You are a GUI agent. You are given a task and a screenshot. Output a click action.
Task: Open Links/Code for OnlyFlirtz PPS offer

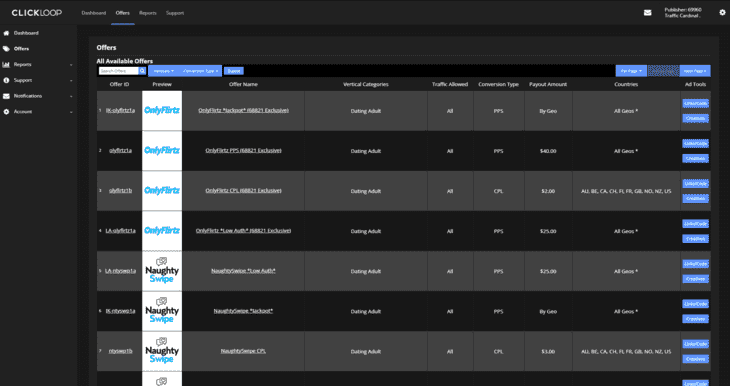pos(696,143)
